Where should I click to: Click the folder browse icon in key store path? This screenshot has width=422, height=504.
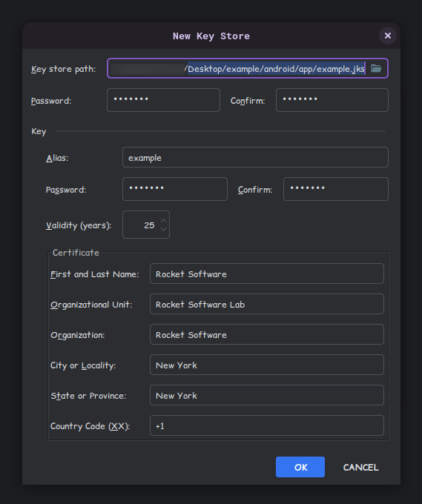(376, 68)
